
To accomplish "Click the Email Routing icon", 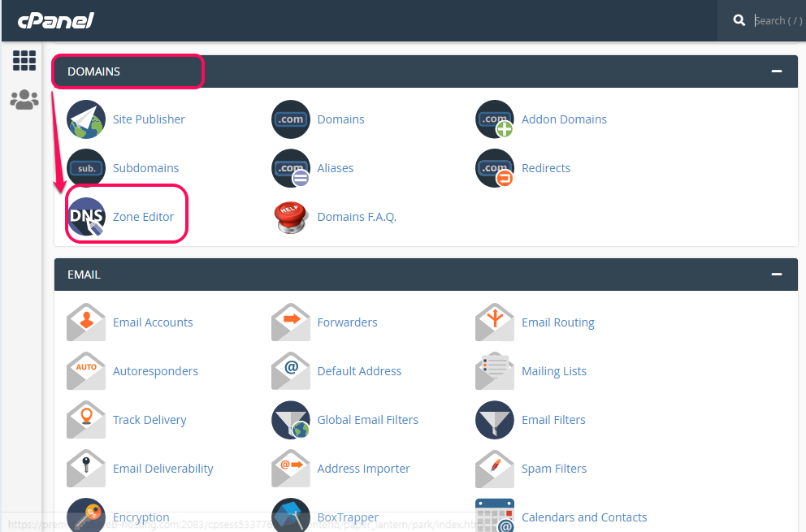I will (495, 322).
